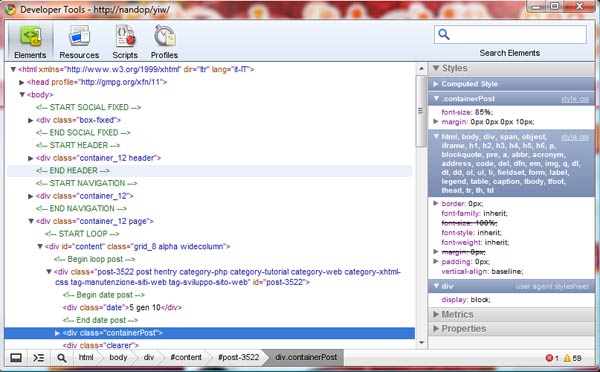Open the Scripts panel
This screenshot has height=372, width=600.
pos(125,42)
